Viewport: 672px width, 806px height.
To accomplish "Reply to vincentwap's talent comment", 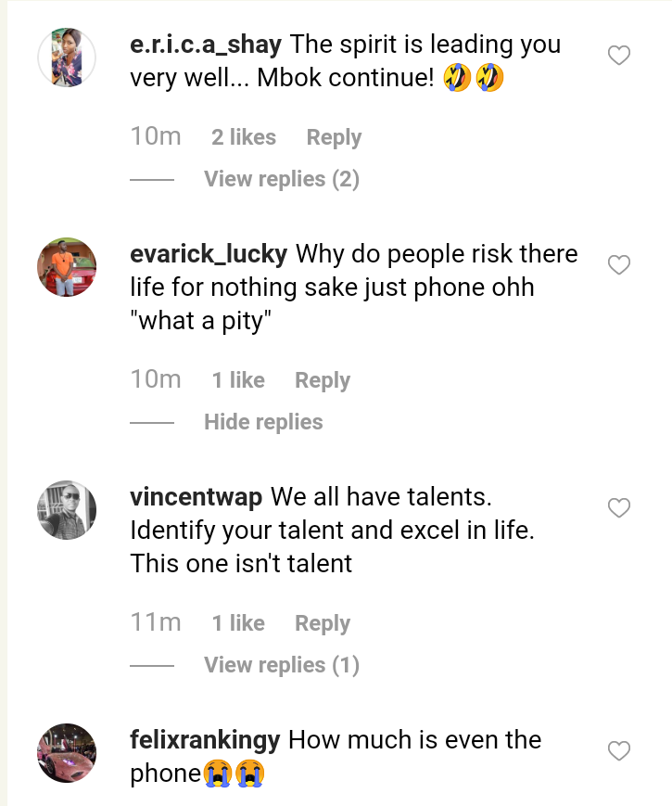I will click(322, 623).
